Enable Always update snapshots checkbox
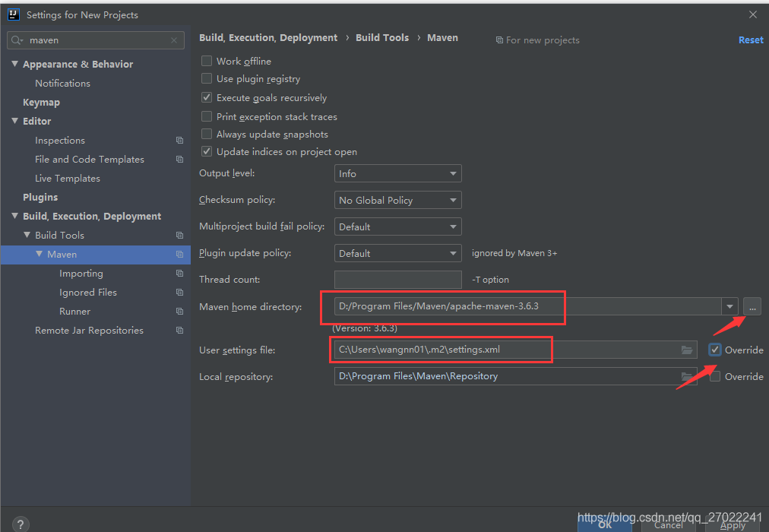769x532 pixels. pyautogui.click(x=207, y=134)
